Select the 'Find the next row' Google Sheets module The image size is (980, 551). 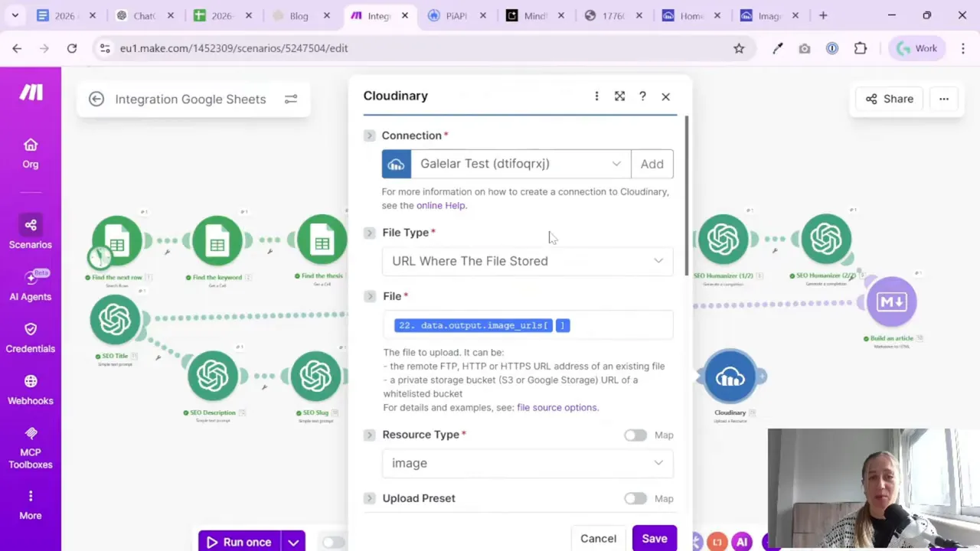117,241
